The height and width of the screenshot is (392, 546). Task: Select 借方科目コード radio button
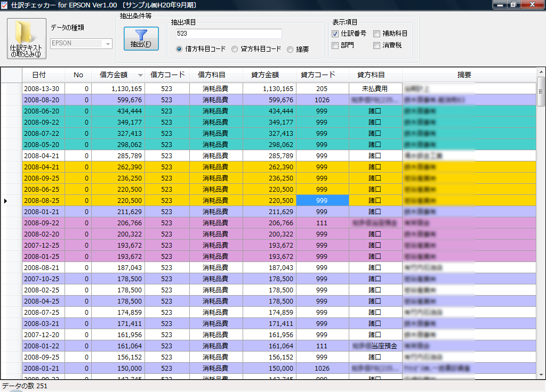179,49
